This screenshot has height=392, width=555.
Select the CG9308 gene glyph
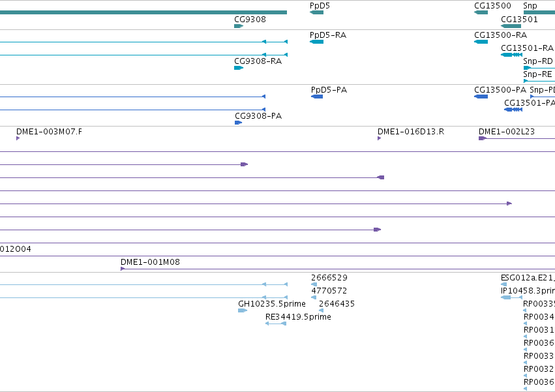coord(239,26)
